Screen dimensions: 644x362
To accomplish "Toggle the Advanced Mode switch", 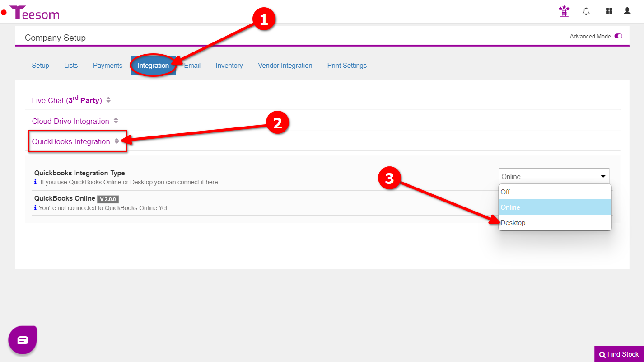I will [x=618, y=36].
